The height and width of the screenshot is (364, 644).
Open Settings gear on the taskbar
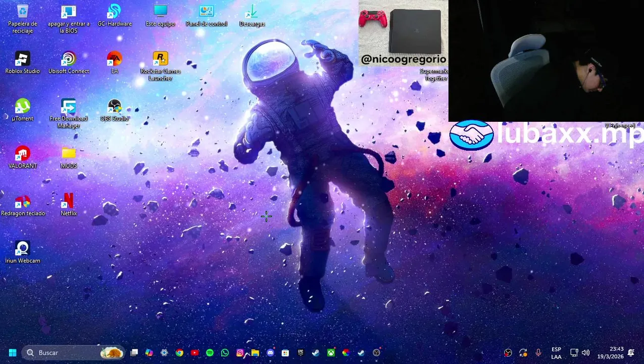coord(164,353)
